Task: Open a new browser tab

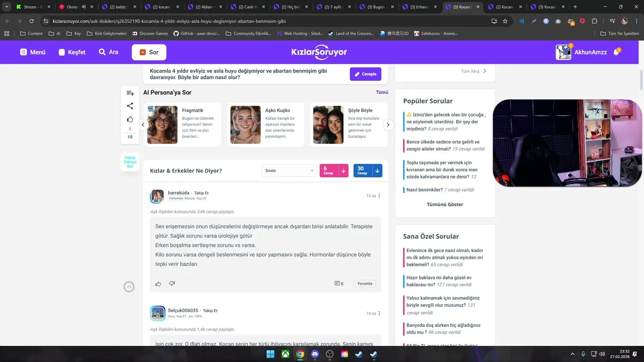Action: (x=575, y=7)
